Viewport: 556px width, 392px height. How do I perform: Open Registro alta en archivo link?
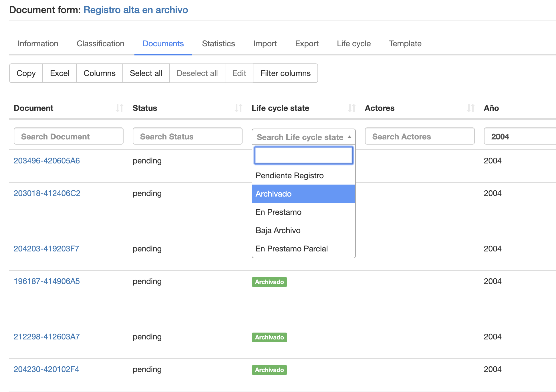(136, 10)
